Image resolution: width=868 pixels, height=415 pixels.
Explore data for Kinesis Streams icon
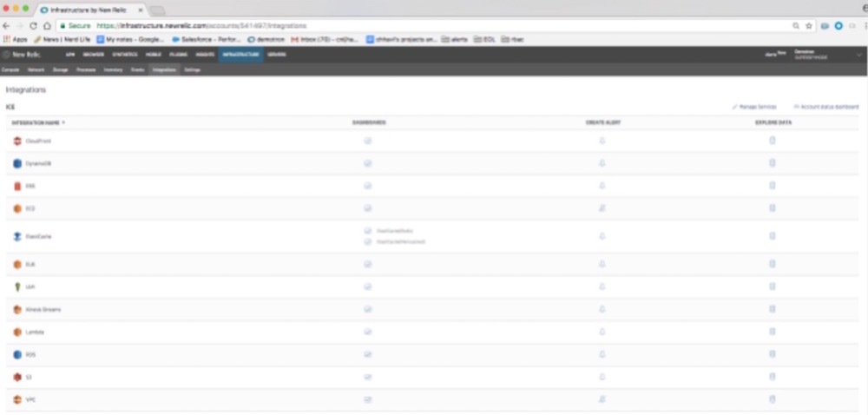(x=773, y=309)
